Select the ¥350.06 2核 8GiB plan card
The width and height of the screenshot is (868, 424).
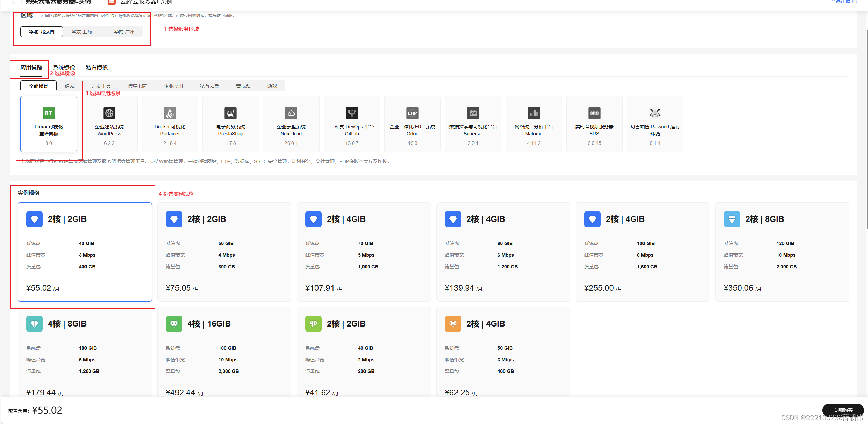[782, 252]
